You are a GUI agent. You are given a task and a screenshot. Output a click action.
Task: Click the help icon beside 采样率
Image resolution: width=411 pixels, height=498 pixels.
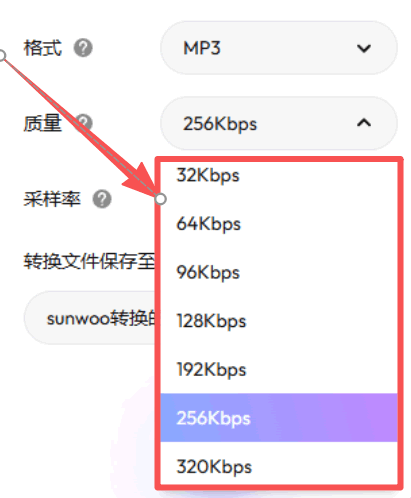coord(102,199)
